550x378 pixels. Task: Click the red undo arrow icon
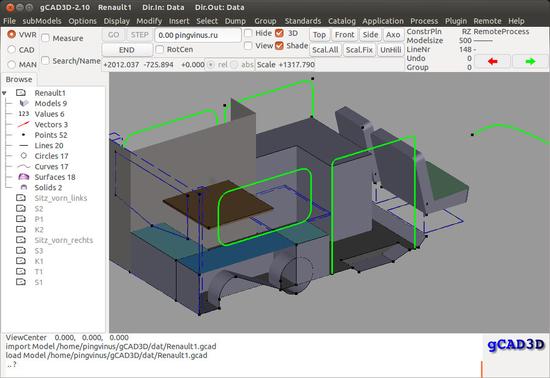[x=492, y=61]
